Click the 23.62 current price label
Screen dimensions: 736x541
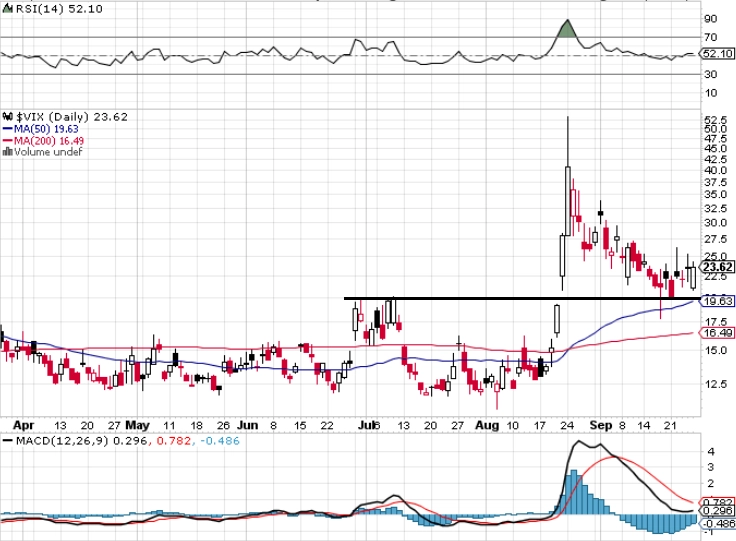click(718, 267)
